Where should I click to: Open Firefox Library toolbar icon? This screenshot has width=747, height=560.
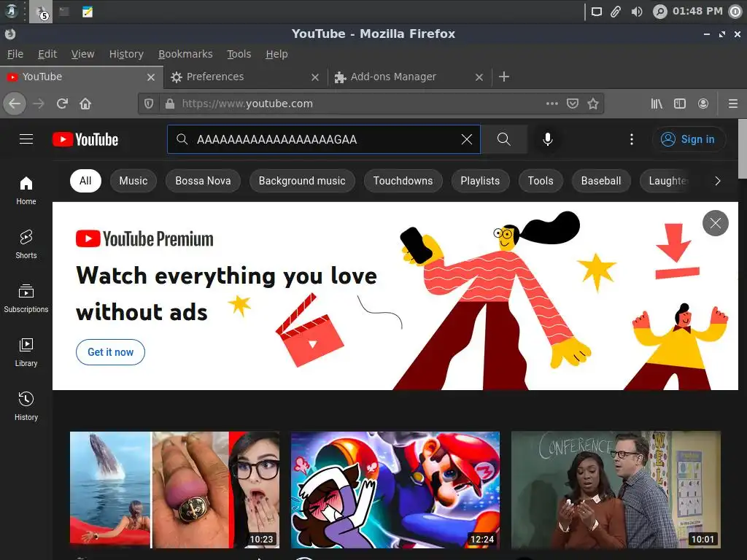pyautogui.click(x=657, y=104)
